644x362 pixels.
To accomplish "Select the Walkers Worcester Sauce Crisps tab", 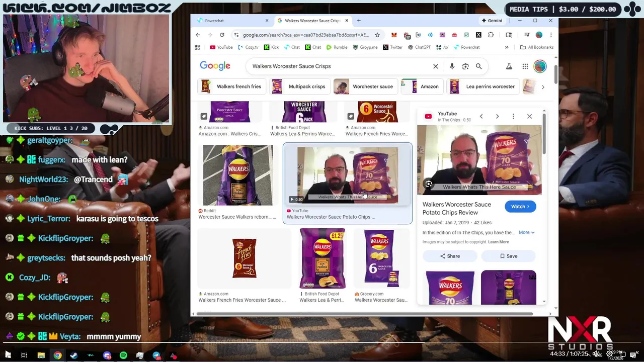I will coord(312,21).
